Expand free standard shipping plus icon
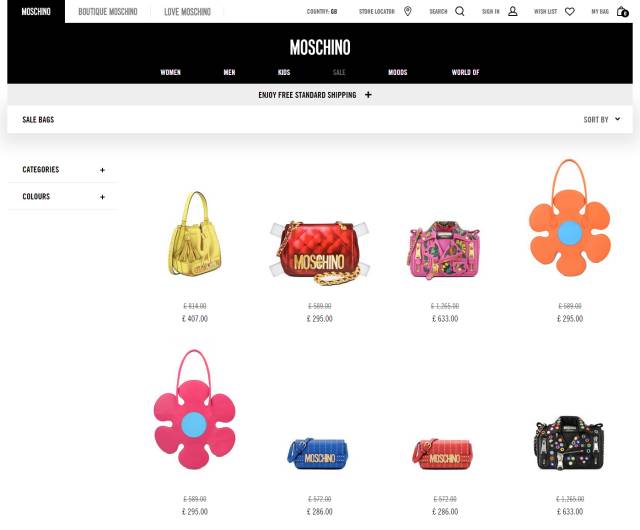Viewport: 640px width, 530px height. (x=368, y=95)
